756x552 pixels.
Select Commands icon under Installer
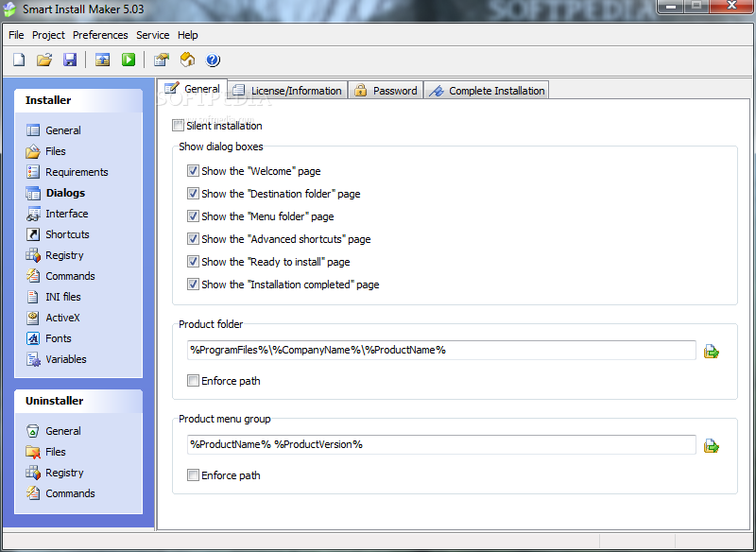click(33, 276)
